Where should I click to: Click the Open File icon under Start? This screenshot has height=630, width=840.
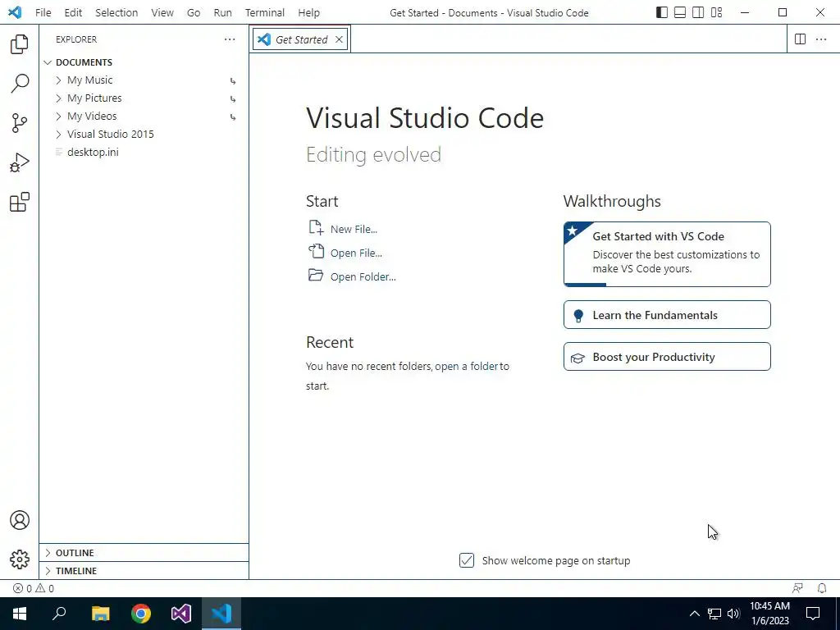(x=316, y=251)
